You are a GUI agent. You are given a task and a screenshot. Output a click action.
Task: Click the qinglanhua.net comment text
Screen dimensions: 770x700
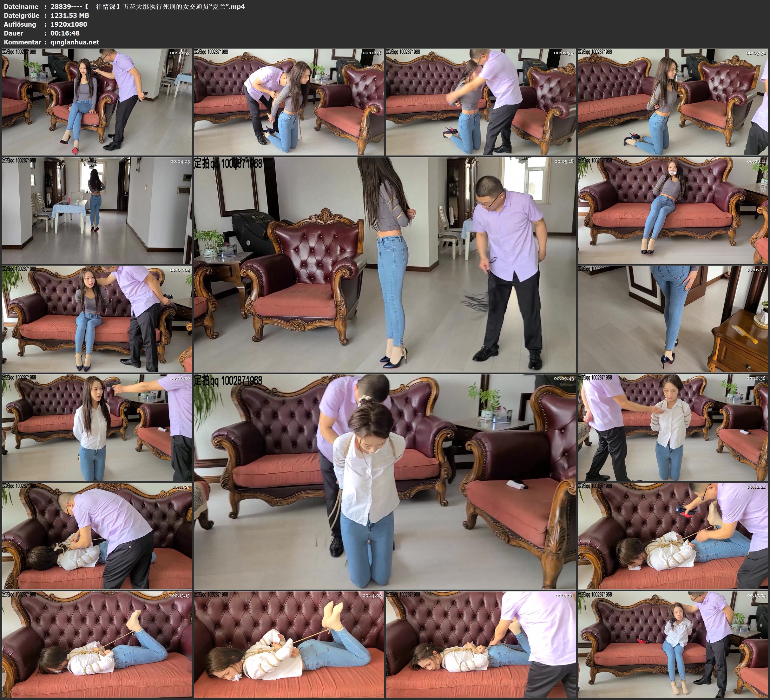pos(75,43)
